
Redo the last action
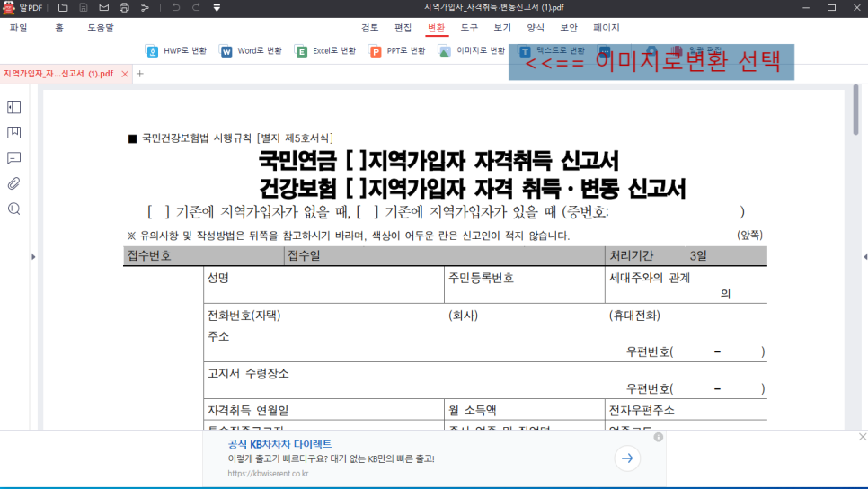point(196,8)
